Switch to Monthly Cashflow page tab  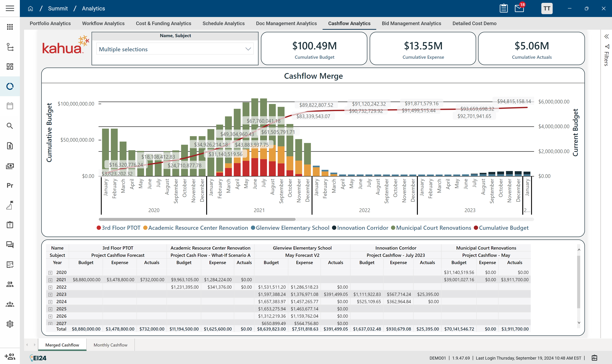tap(111, 345)
